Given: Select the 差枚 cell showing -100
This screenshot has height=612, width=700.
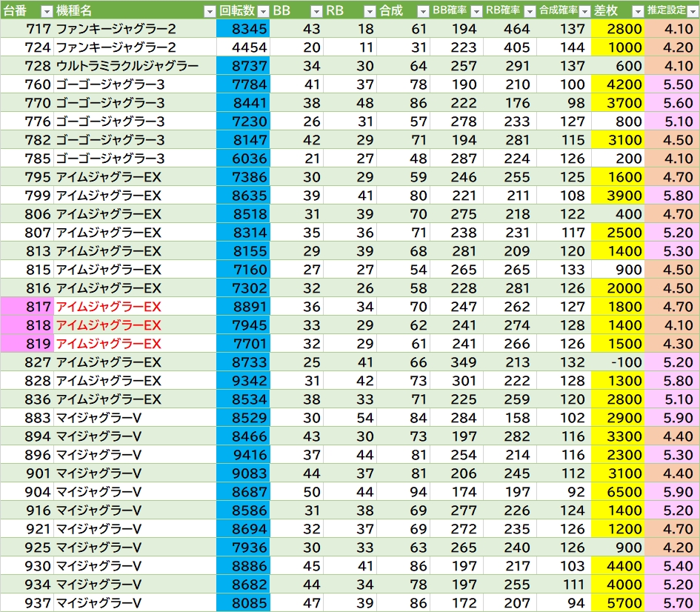Looking at the screenshot, I should [618, 362].
